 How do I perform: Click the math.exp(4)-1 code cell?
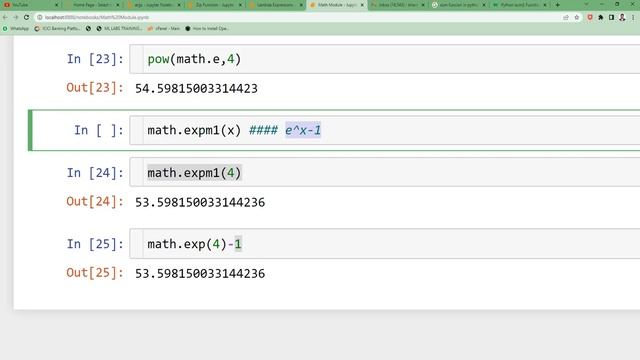click(384, 244)
